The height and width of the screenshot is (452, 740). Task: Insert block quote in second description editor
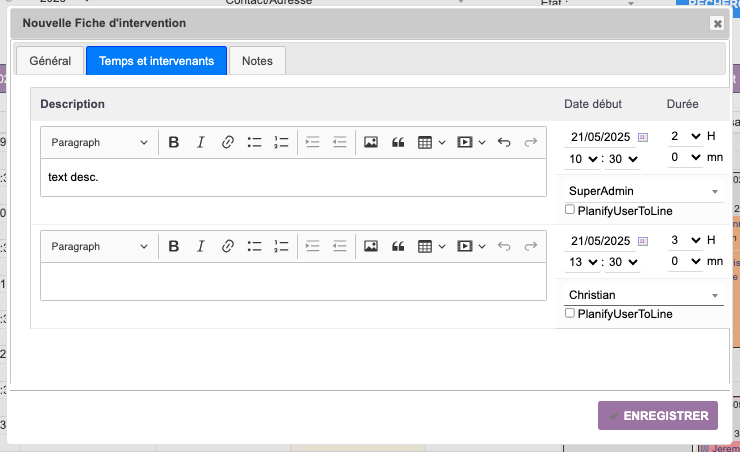click(x=398, y=246)
